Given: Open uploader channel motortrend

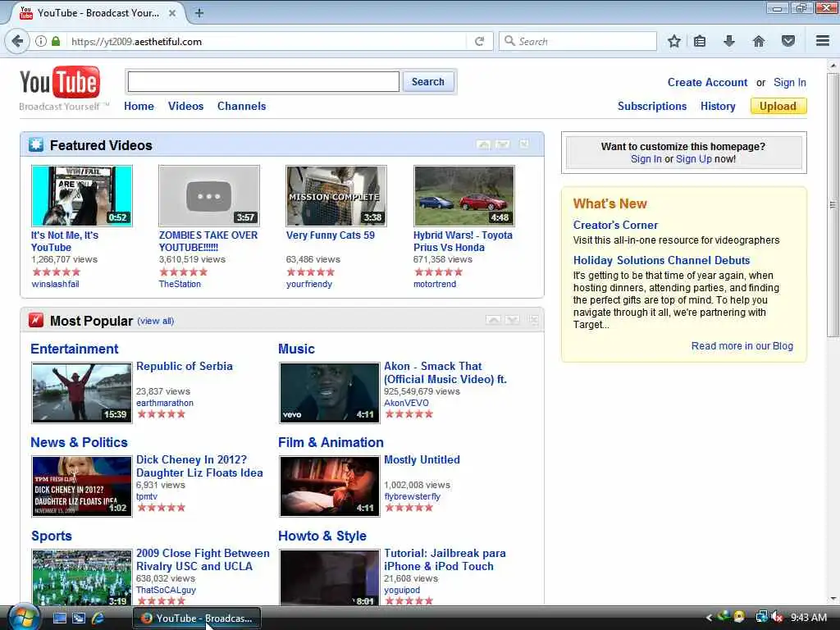Looking at the screenshot, I should pos(435,284).
